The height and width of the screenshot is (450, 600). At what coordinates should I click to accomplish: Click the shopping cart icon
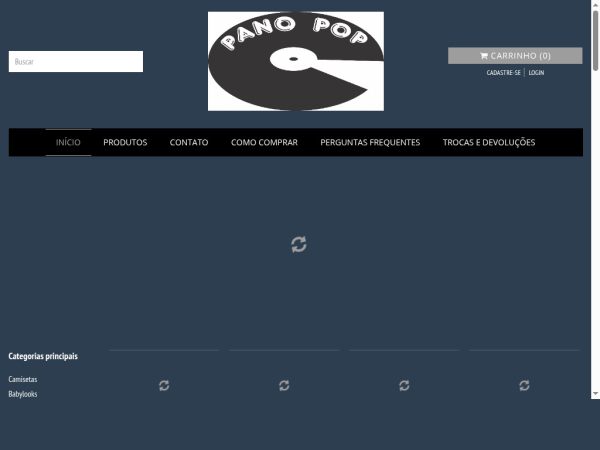coord(484,56)
